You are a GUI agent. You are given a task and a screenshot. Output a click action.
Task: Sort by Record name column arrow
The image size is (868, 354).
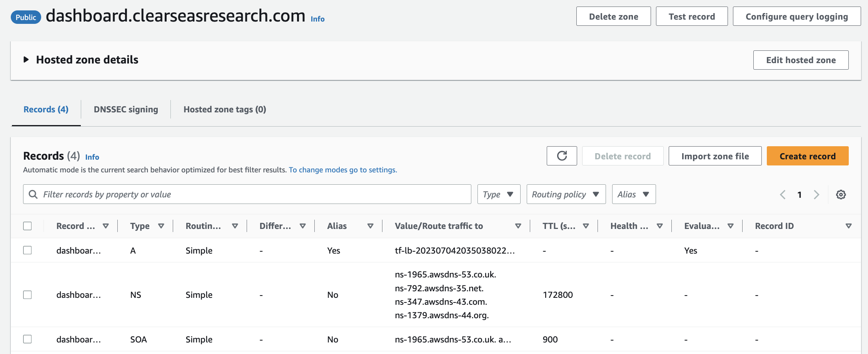[x=106, y=226]
